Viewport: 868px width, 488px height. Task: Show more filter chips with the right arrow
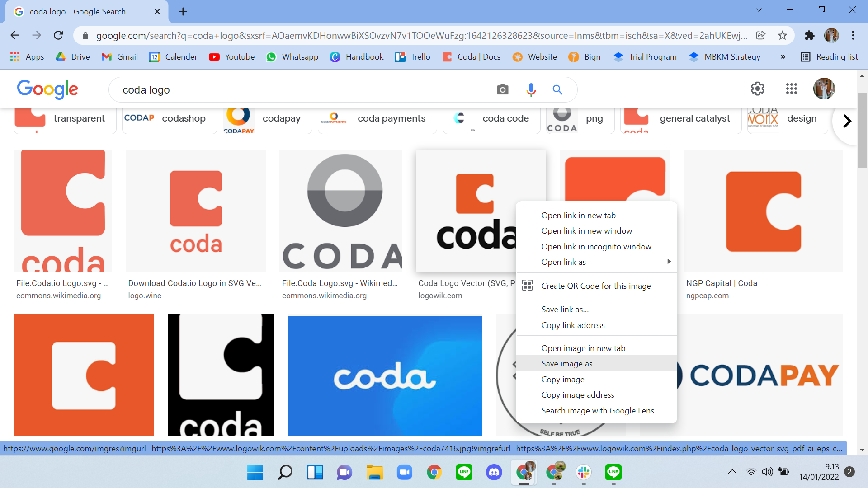tap(847, 121)
